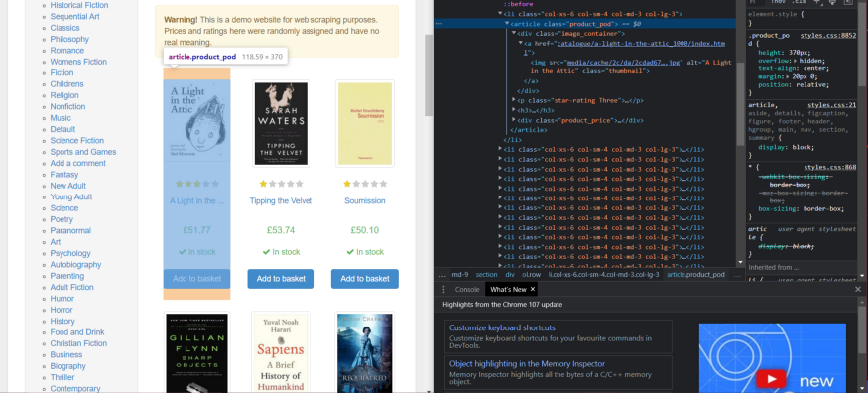Click the £53.74 price text
868x393 pixels.
281,230
